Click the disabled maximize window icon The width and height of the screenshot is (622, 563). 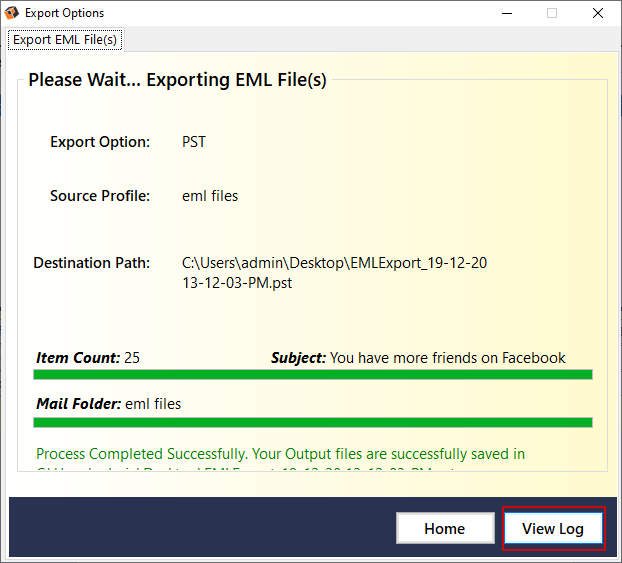click(552, 13)
